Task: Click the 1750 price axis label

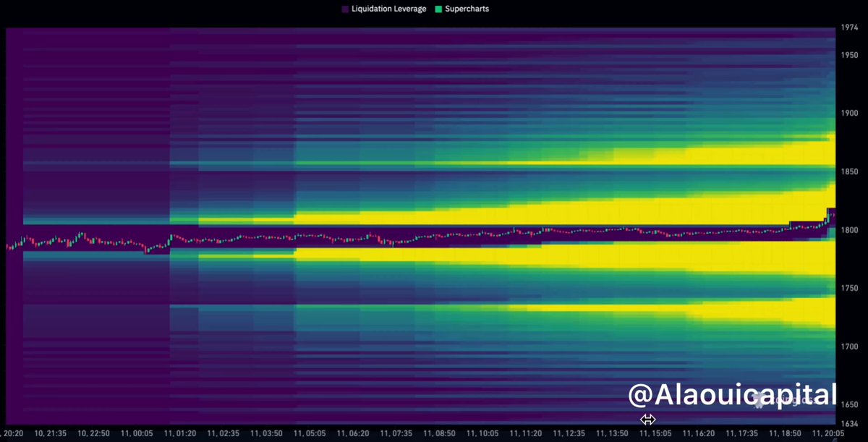Action: tap(849, 288)
